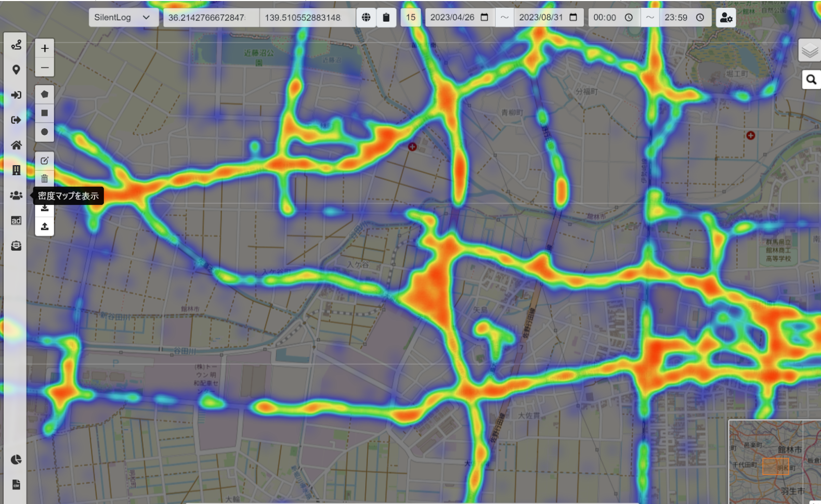Open clock picker for end time 23:59
The height and width of the screenshot is (504, 821).
coord(700,17)
